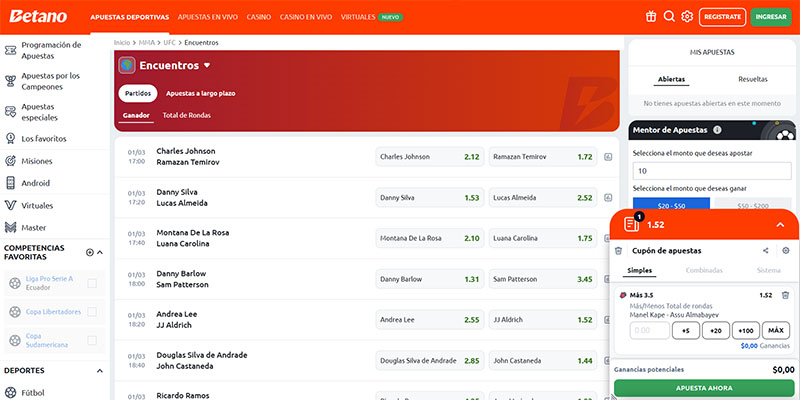
Task: Open the settings gear in header
Action: coord(687,17)
